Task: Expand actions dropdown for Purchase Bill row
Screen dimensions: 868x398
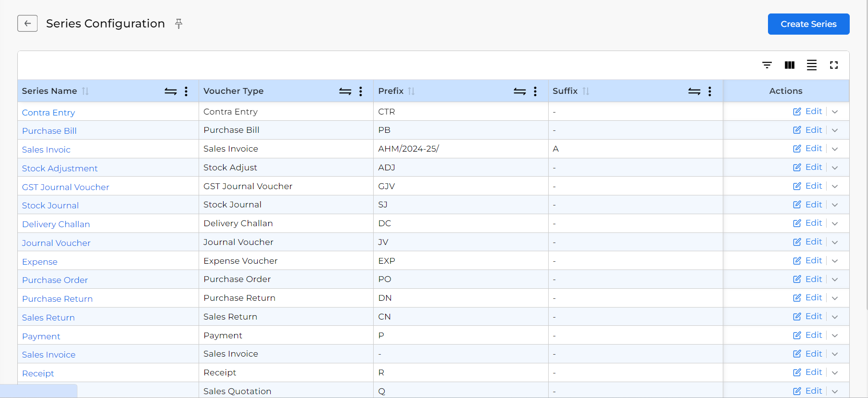Action: tap(835, 130)
